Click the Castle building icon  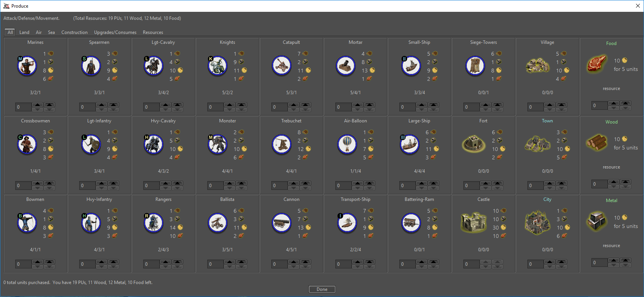(474, 222)
